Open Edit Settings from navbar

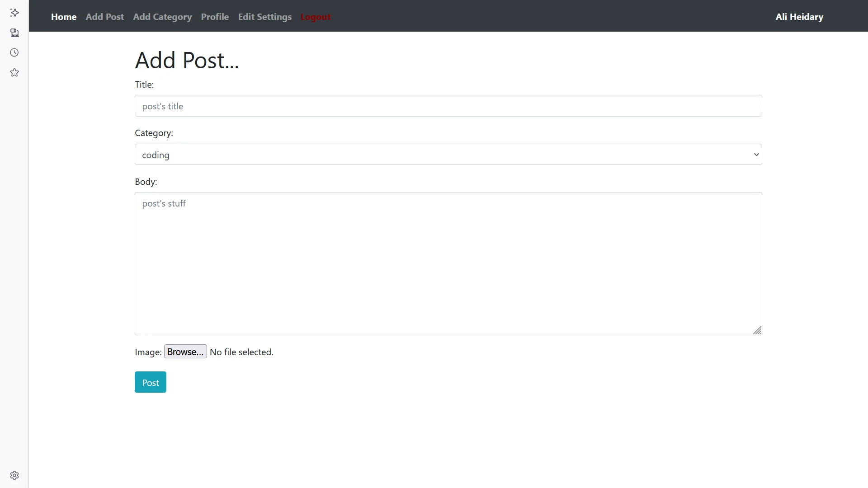tap(264, 17)
